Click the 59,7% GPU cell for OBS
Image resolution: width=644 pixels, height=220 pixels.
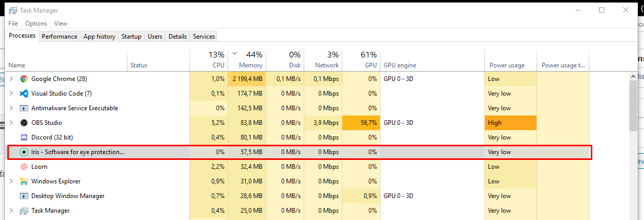[361, 123]
